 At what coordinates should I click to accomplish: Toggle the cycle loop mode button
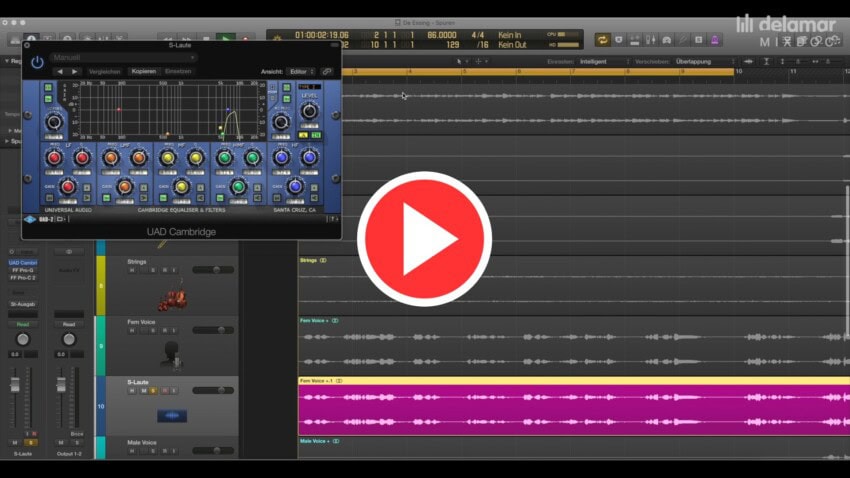(603, 40)
